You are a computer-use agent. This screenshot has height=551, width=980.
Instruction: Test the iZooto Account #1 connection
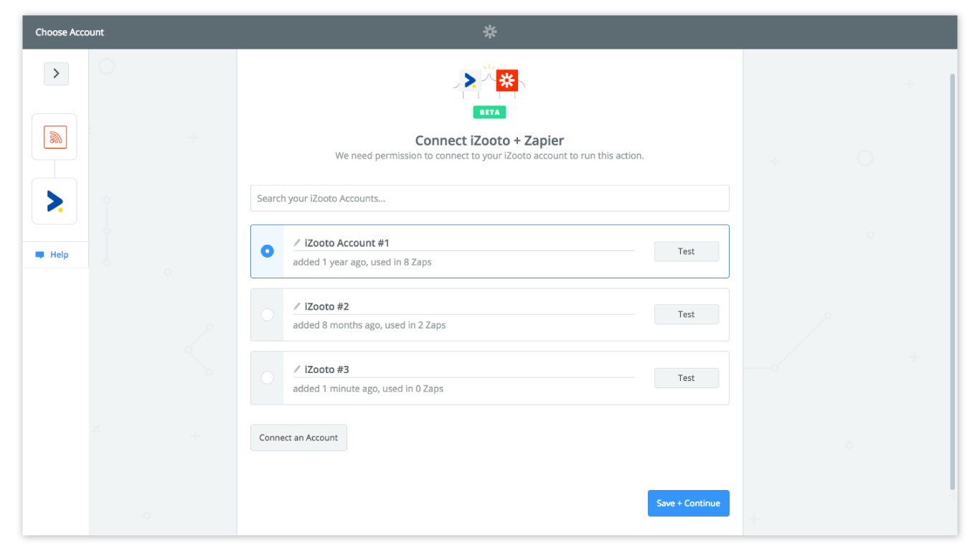click(687, 251)
